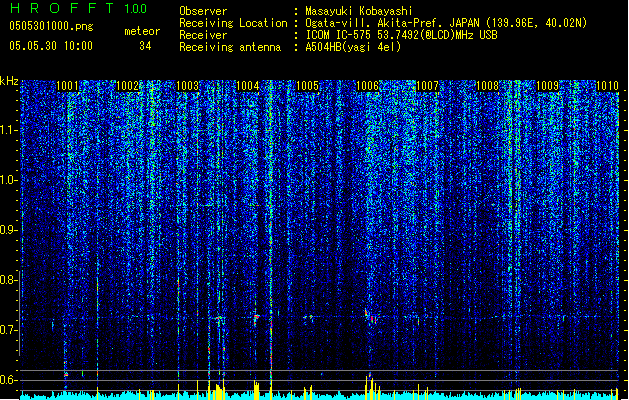Click the 0.9 kHz axis label
The height and width of the screenshot is (400, 629).
8,230
